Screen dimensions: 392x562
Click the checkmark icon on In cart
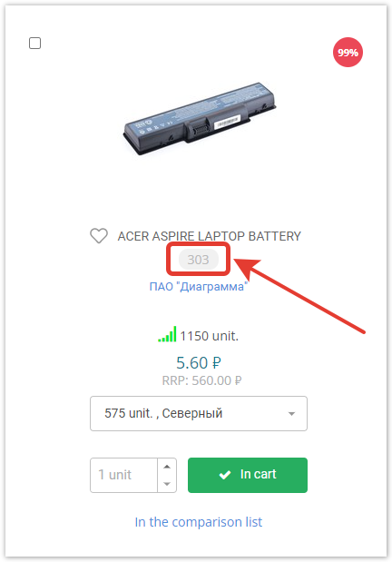pos(225,475)
